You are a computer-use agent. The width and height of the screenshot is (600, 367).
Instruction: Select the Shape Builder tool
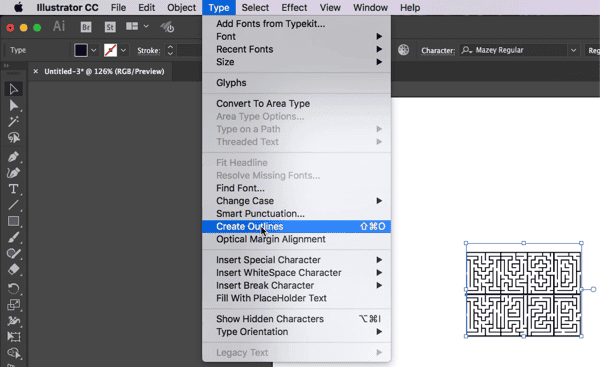coord(13,353)
